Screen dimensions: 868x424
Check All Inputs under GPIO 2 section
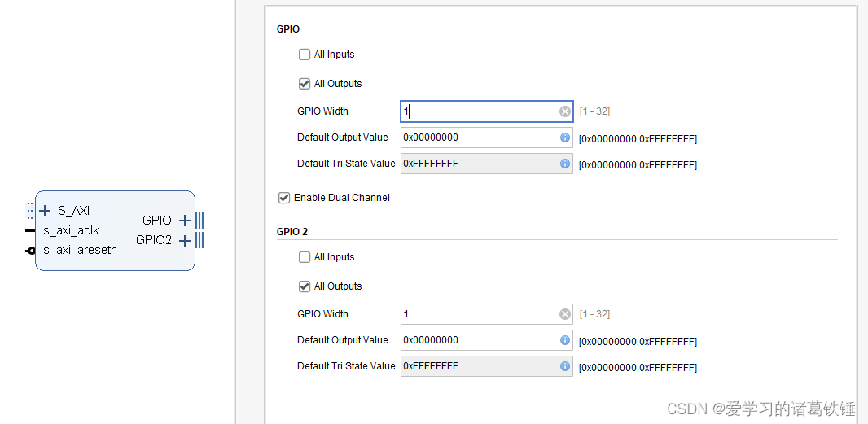pos(305,257)
